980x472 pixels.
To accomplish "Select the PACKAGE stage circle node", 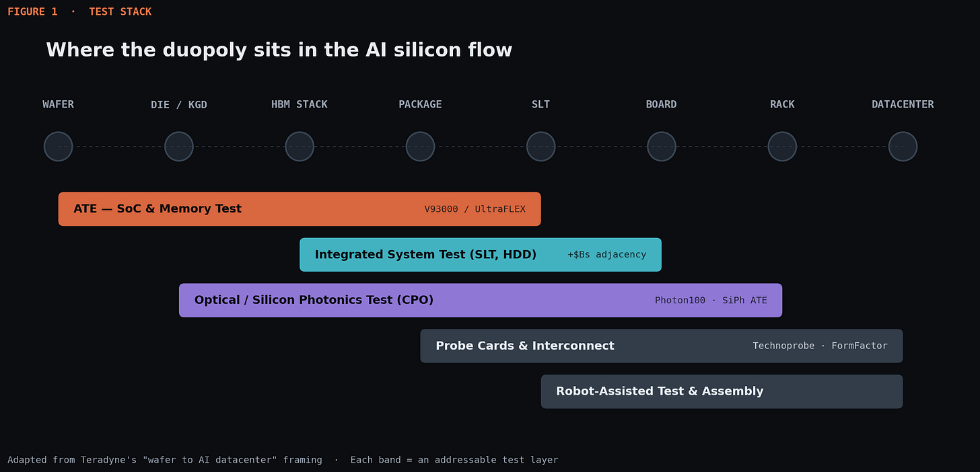I will (x=420, y=147).
